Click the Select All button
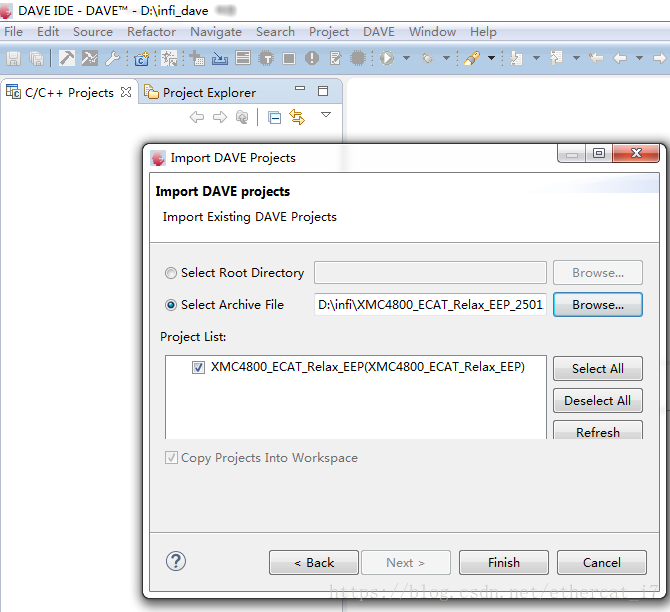The image size is (670, 612). (598, 368)
